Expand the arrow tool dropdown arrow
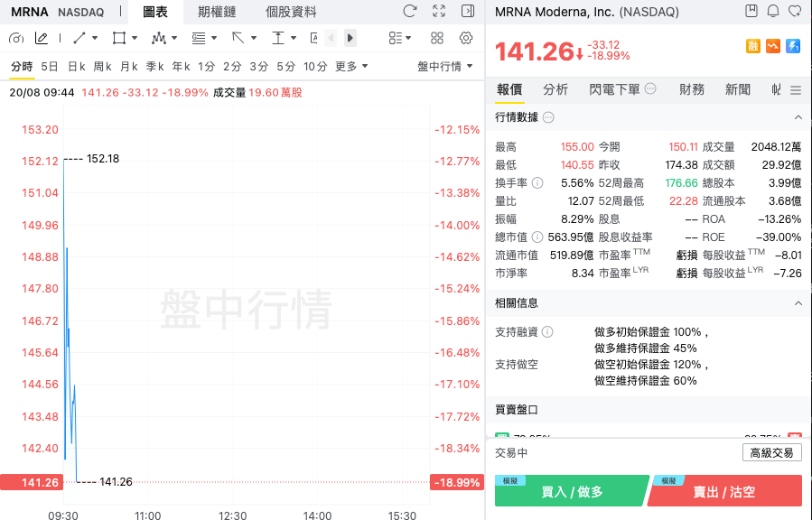 point(254,38)
